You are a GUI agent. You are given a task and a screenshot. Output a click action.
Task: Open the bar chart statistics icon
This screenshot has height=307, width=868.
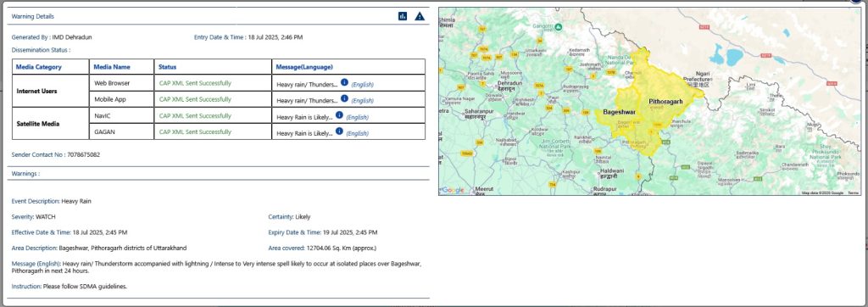[403, 16]
